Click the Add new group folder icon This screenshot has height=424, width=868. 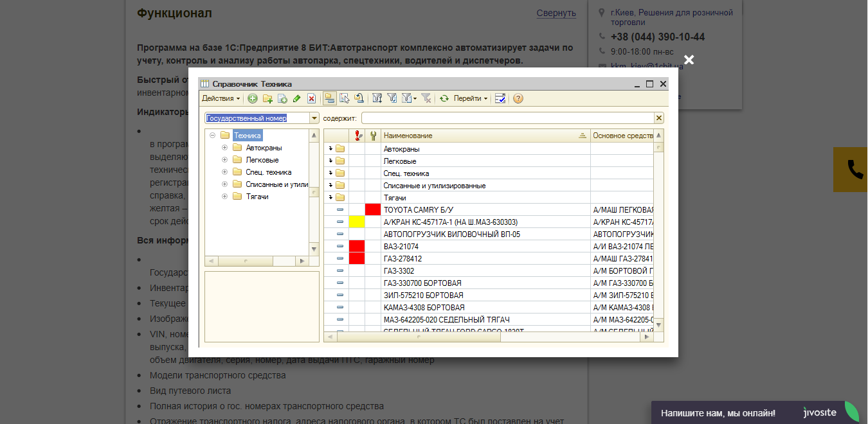pos(267,98)
